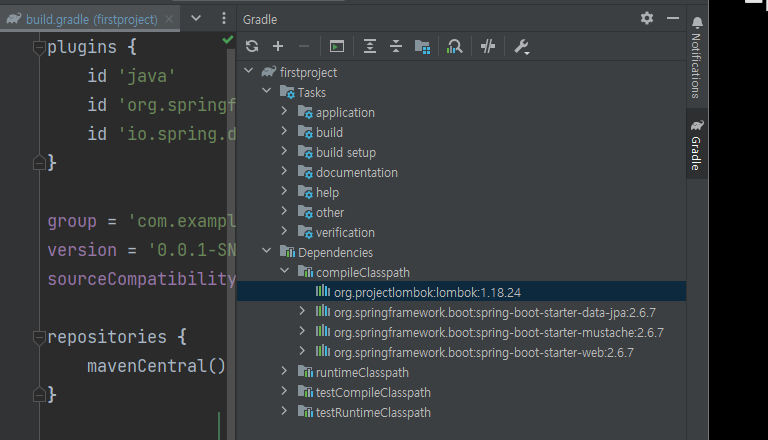The image size is (768, 440).
Task: Click the sourceCompatibility line in editor
Action: (x=142, y=279)
